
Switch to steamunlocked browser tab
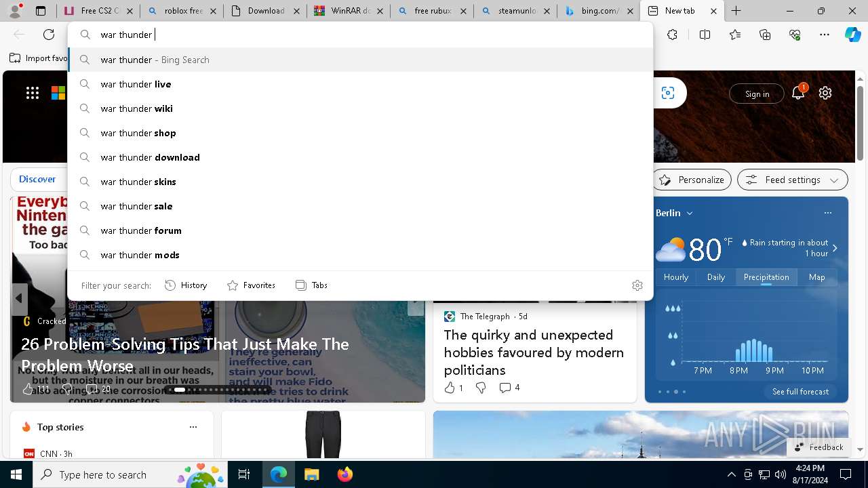pos(515,11)
